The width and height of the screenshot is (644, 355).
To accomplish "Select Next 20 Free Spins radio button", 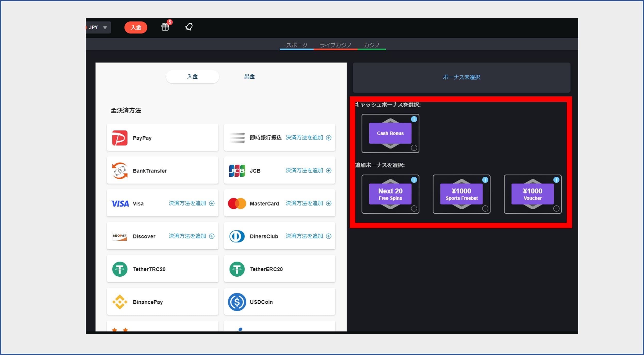I will click(x=414, y=209).
